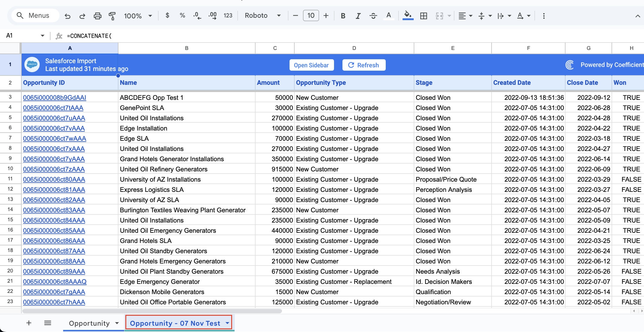Click the Refresh button
644x332 pixels.
coord(364,65)
